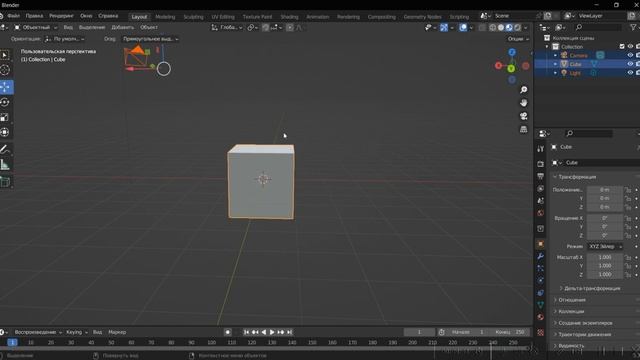Image resolution: width=640 pixels, height=360 pixels.
Task: Open the XYZ Euler rotation mode dropdown
Action: click(x=605, y=247)
